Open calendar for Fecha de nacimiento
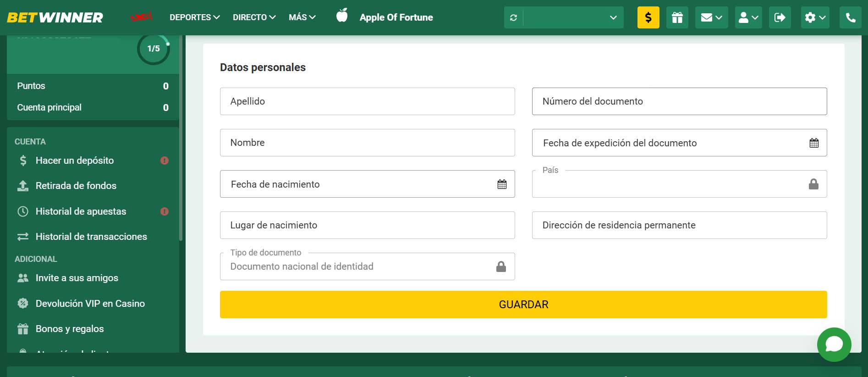 click(x=502, y=184)
